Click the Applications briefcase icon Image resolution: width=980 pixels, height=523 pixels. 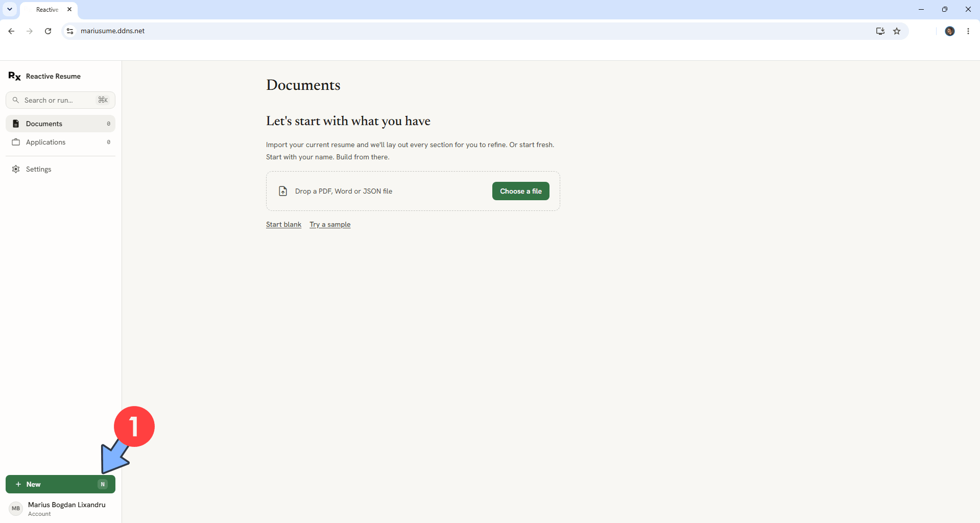tap(16, 142)
